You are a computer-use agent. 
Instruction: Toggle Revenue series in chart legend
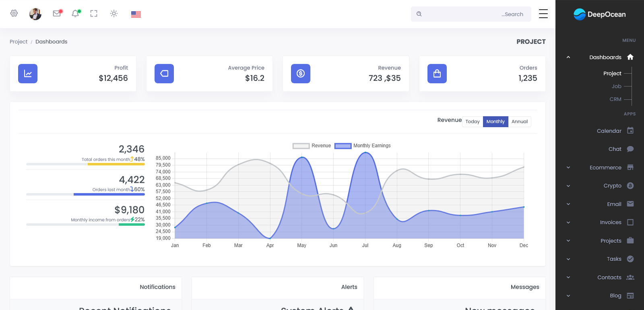(312, 146)
